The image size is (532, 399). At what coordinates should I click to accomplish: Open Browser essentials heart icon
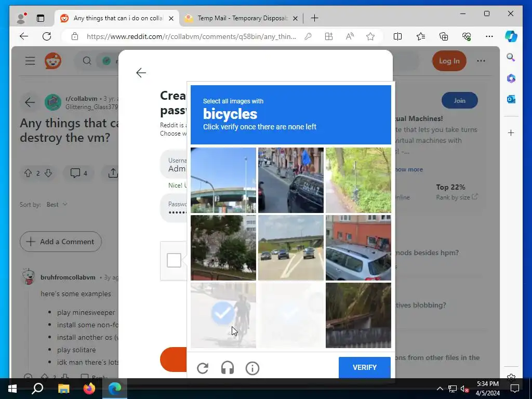467,36
